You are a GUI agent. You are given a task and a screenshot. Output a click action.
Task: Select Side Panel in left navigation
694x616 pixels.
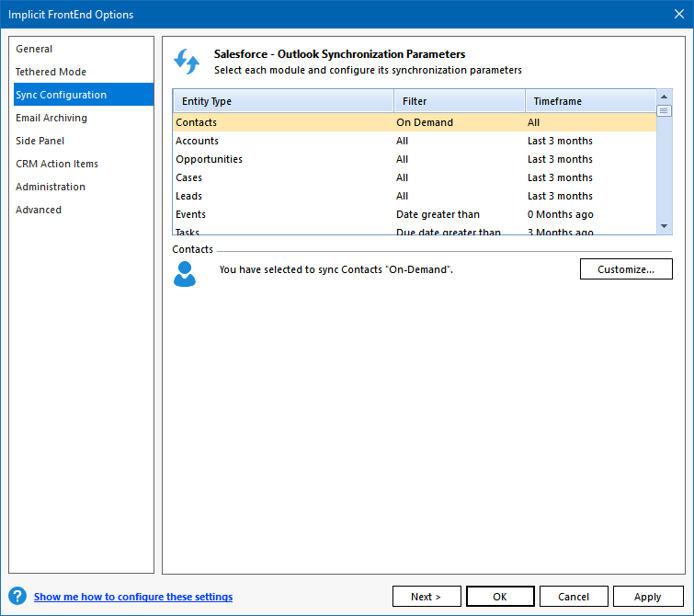[40, 141]
